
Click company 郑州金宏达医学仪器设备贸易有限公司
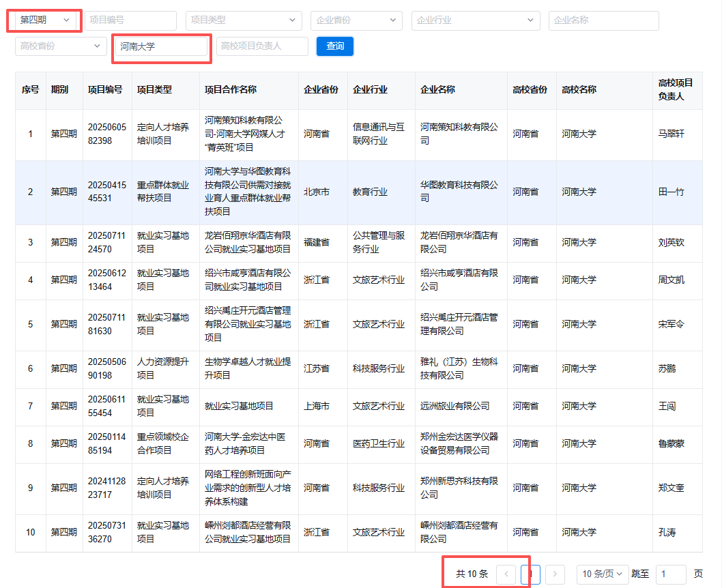tap(459, 443)
